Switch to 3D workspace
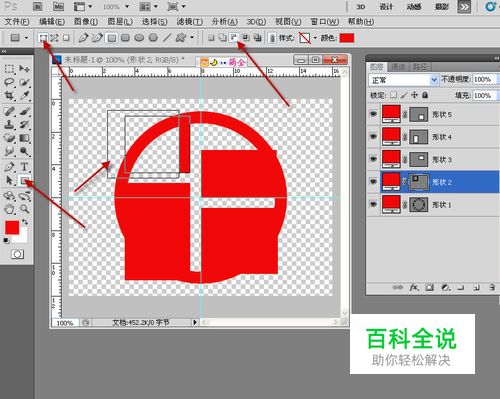500x399 pixels. (360, 7)
